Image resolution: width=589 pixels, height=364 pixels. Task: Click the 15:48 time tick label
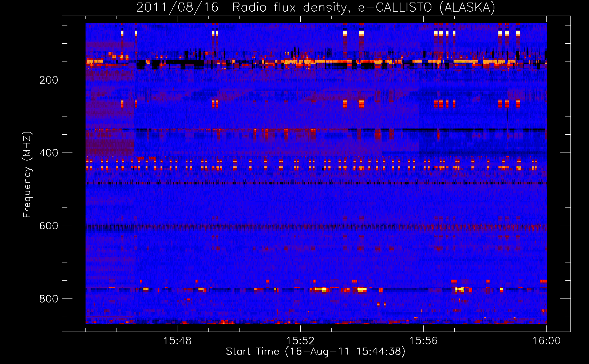coord(177,341)
